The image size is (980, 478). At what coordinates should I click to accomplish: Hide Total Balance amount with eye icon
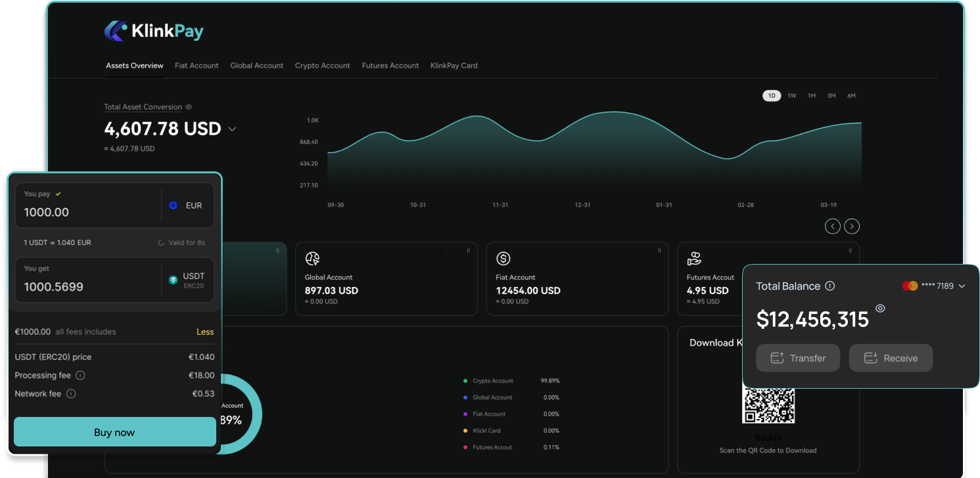pos(881,309)
